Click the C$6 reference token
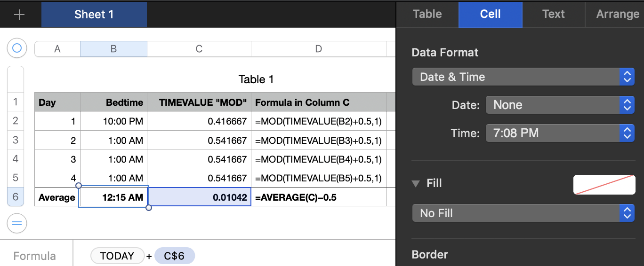The image size is (644, 266). (174, 256)
